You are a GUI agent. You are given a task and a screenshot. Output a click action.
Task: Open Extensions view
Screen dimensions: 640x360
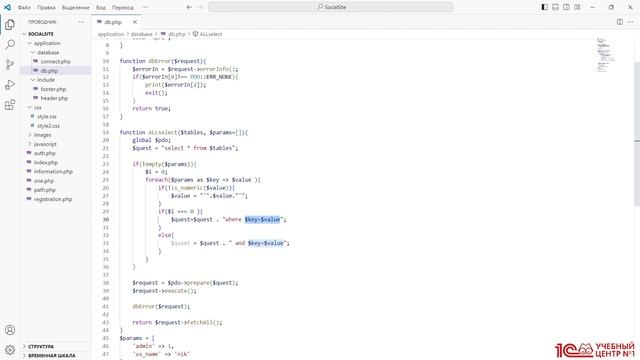(x=10, y=105)
